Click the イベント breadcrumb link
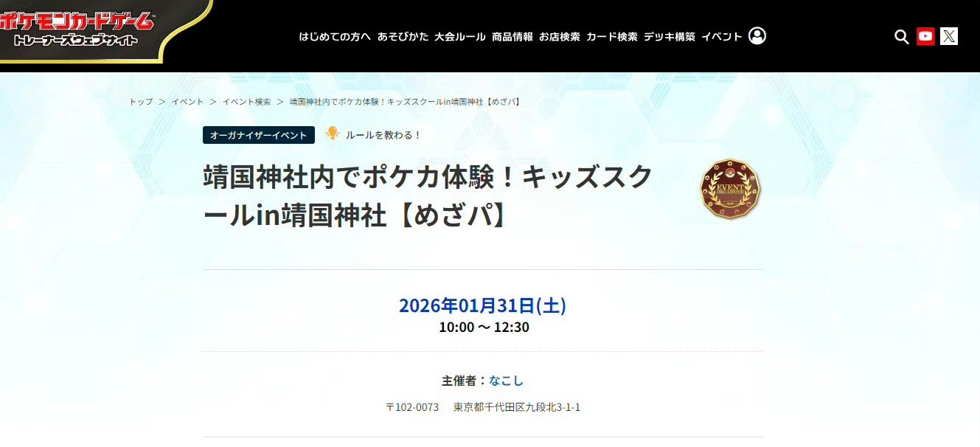Viewport: 980px width, 447px height. tap(187, 102)
